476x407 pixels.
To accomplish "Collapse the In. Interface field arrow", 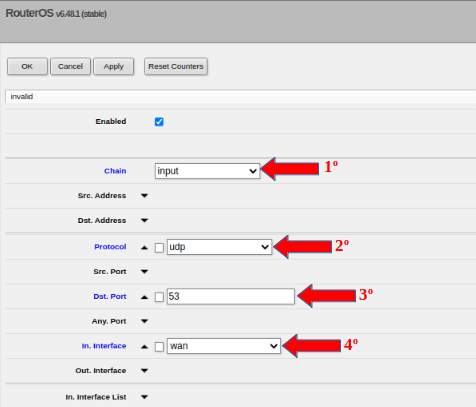I will point(144,347).
